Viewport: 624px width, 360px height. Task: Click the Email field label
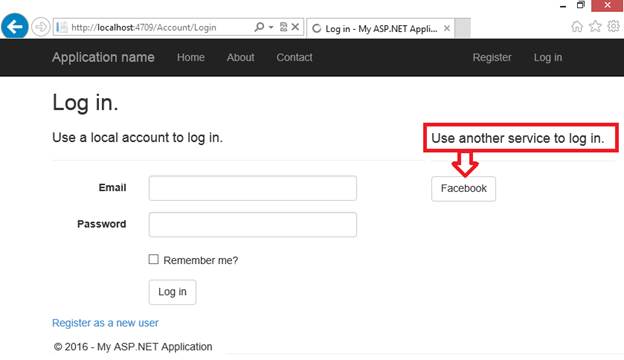coord(113,188)
